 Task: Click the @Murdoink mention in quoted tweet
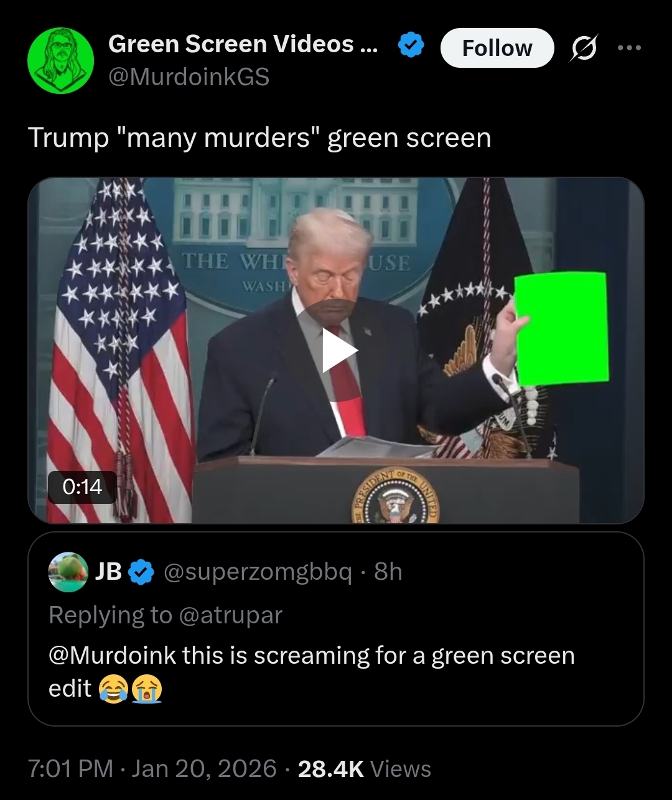pyautogui.click(x=113, y=656)
